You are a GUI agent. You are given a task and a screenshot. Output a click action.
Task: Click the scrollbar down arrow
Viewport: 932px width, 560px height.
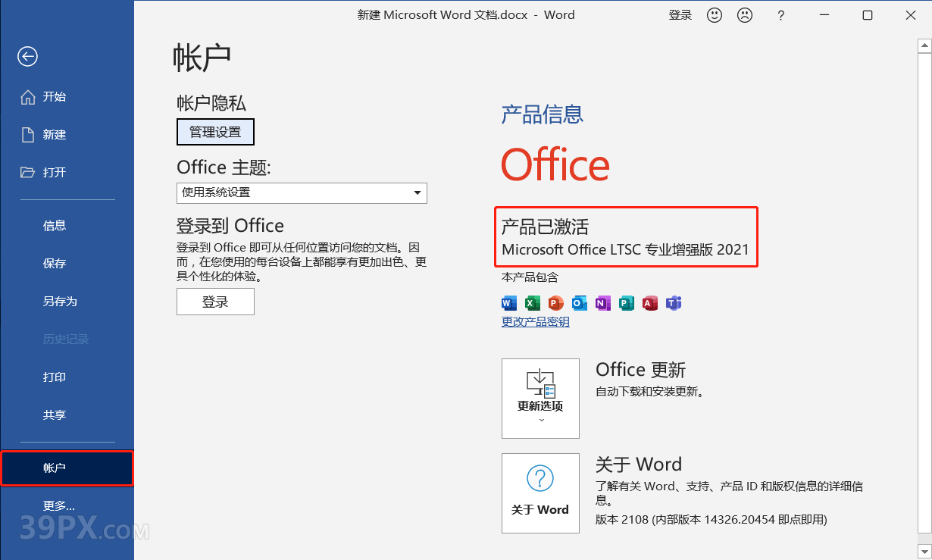(924, 550)
